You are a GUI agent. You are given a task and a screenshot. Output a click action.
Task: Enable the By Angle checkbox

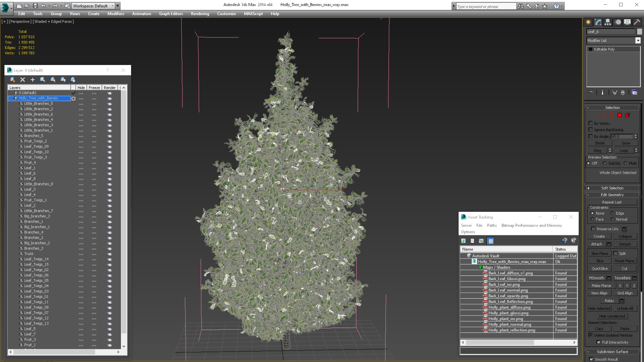tap(591, 136)
